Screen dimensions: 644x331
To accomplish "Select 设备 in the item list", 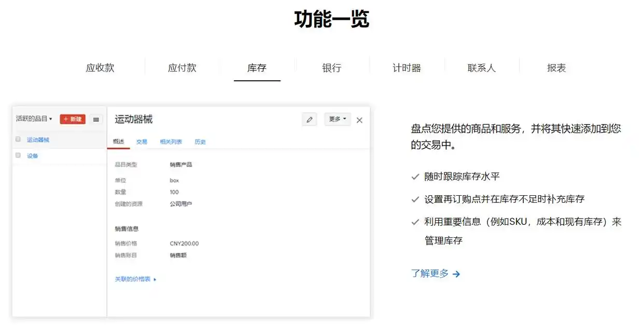I will (x=32, y=155).
